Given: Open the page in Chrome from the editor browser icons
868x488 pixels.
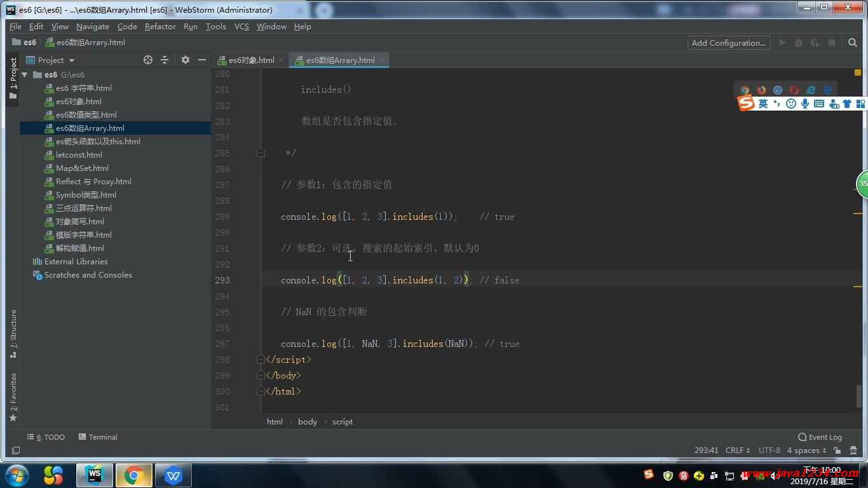Looking at the screenshot, I should tap(745, 90).
